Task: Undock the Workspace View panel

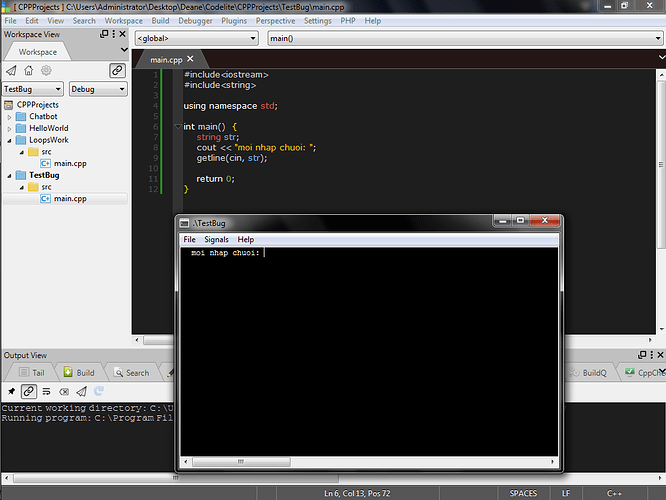Action: point(104,34)
